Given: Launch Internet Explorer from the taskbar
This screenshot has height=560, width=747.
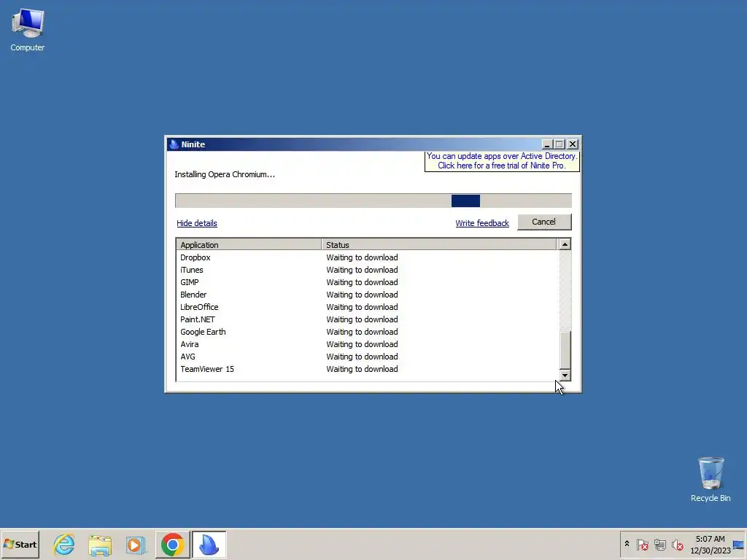Looking at the screenshot, I should (x=64, y=544).
